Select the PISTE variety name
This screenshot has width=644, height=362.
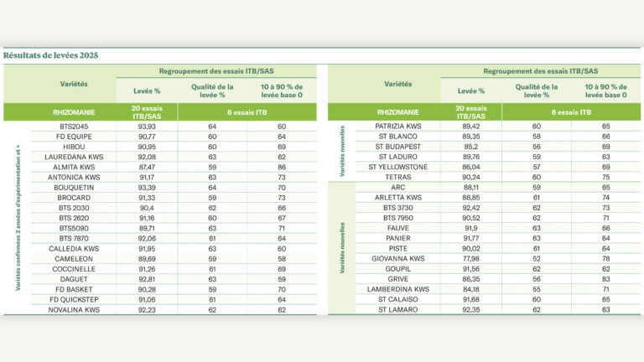click(398, 248)
